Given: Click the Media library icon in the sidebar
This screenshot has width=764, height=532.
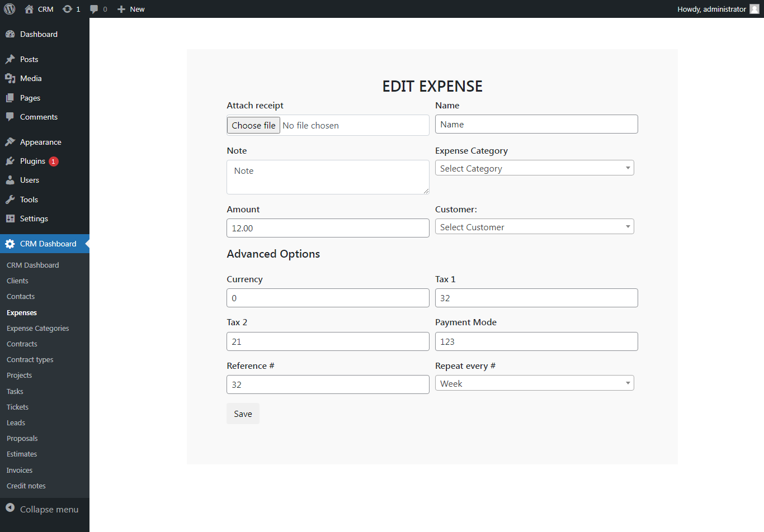Looking at the screenshot, I should 11,78.
